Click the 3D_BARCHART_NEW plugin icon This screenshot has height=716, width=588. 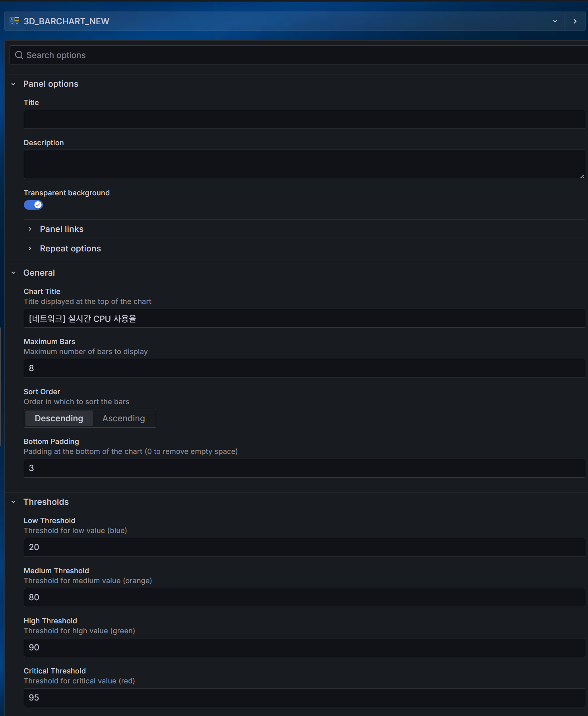(14, 21)
